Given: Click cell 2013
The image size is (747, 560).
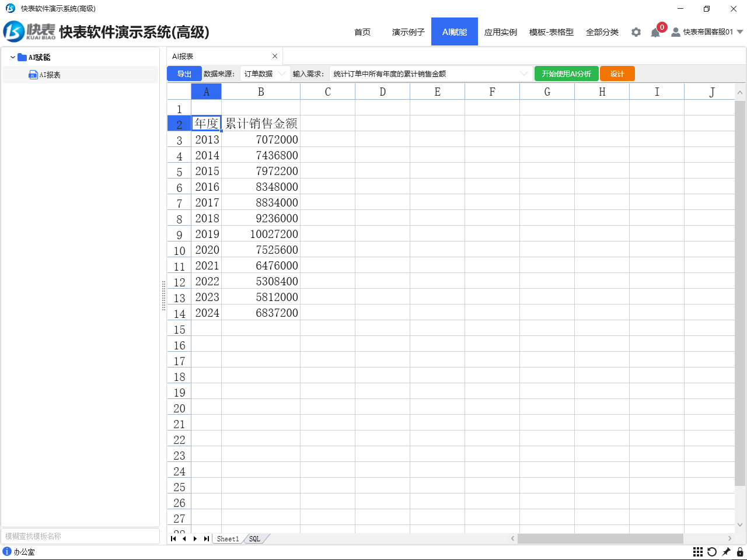Looking at the screenshot, I should click(x=206, y=139).
